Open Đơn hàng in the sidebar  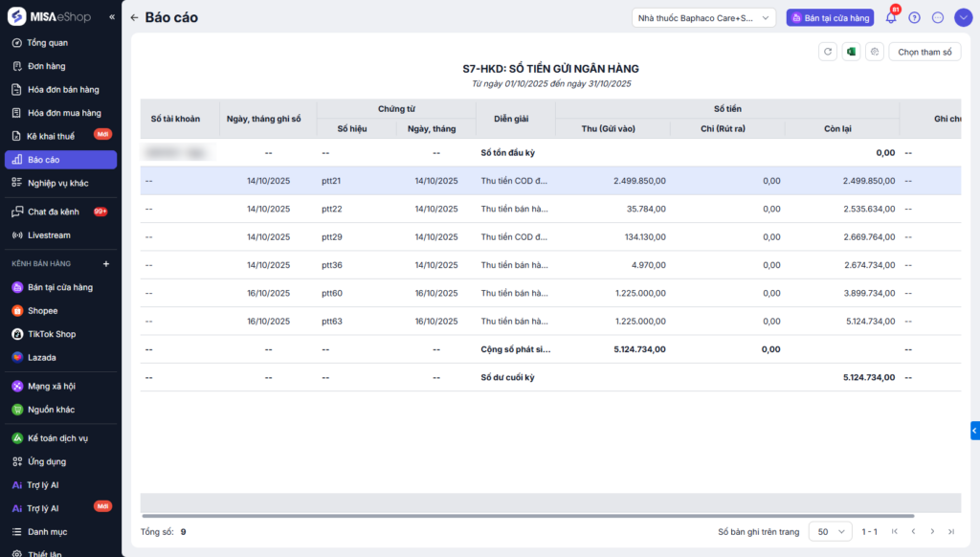pyautogui.click(x=46, y=66)
